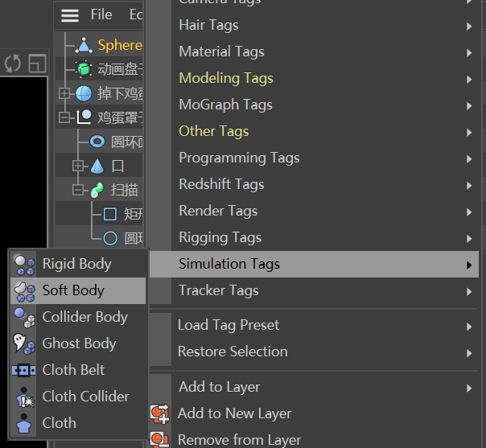Choose Add to New Layer

tap(314, 414)
